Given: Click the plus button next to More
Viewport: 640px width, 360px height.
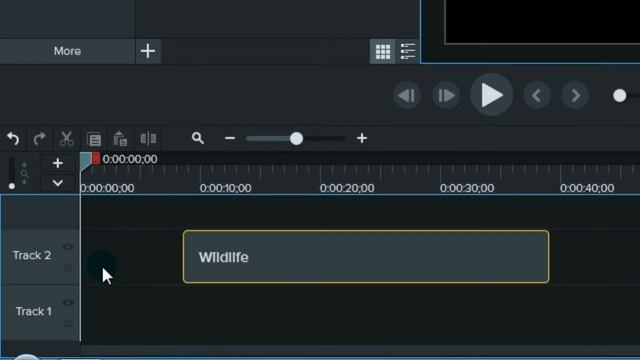Looking at the screenshot, I should coord(148,51).
